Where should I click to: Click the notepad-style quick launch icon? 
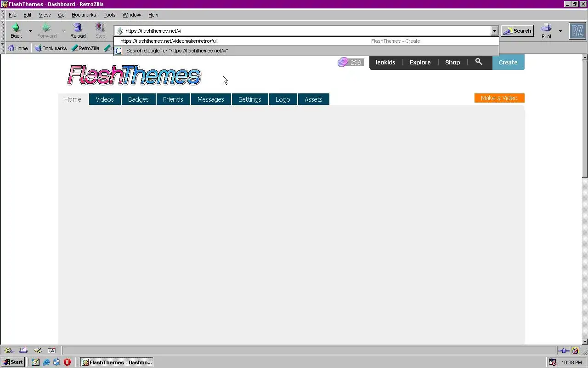pyautogui.click(x=36, y=362)
